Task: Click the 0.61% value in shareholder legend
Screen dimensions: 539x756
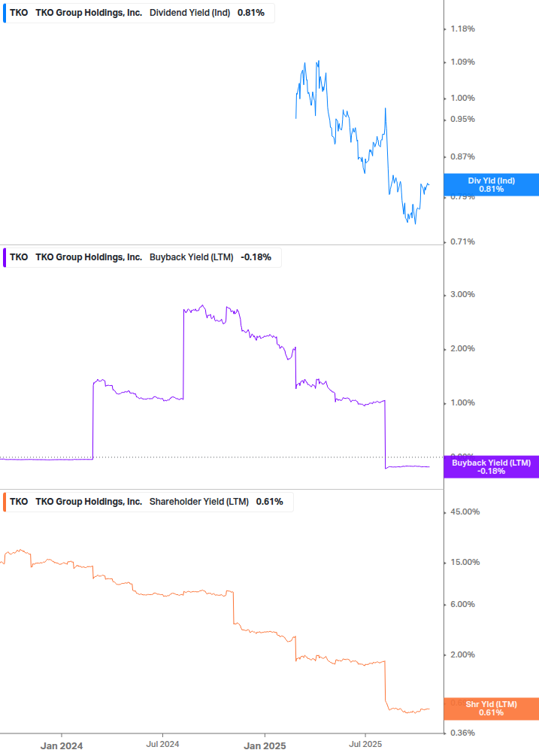Action: 269,501
